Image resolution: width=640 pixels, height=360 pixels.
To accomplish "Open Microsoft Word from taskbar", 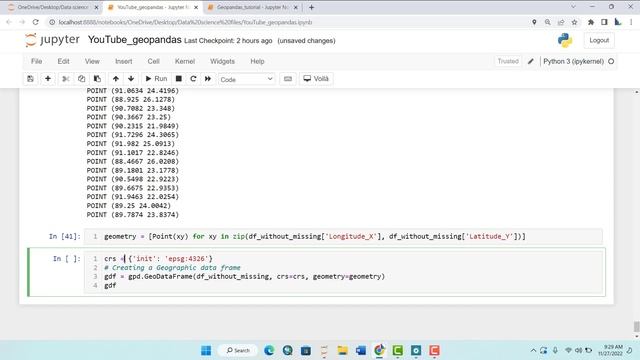I will (x=361, y=350).
